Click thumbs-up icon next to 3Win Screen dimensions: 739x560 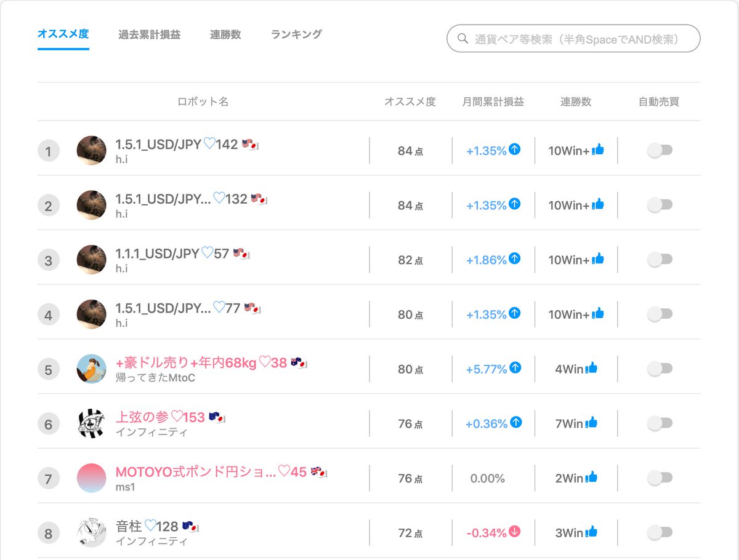pyautogui.click(x=591, y=532)
